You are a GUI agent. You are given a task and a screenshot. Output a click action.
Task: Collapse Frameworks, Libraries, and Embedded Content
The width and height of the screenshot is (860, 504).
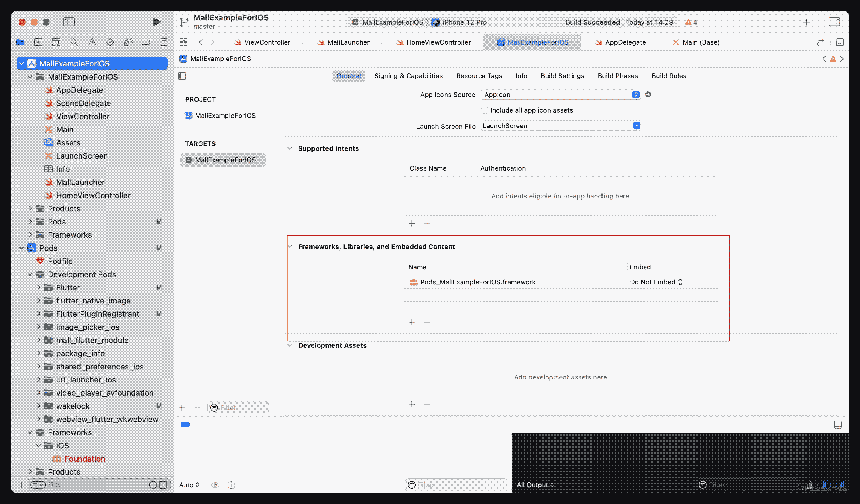[x=290, y=247]
